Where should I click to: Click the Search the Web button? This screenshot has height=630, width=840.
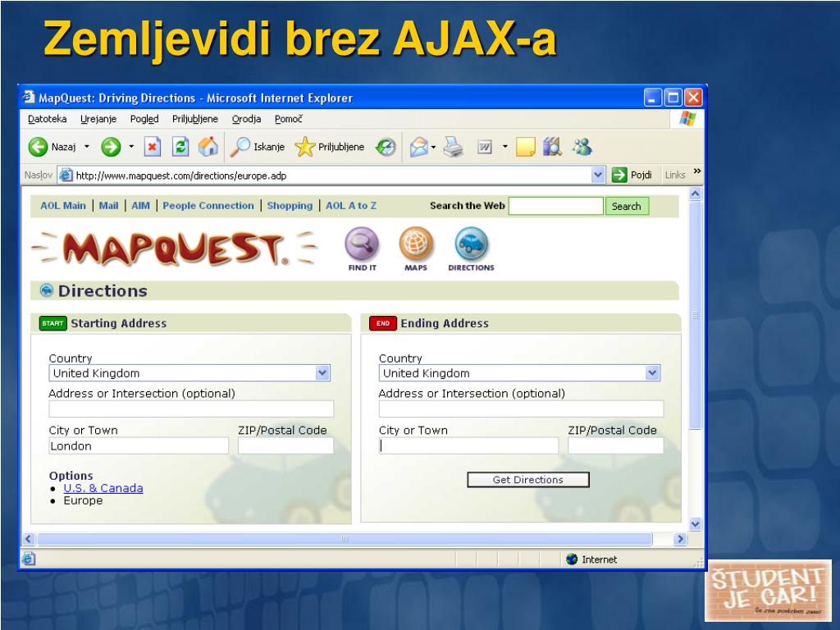(626, 206)
